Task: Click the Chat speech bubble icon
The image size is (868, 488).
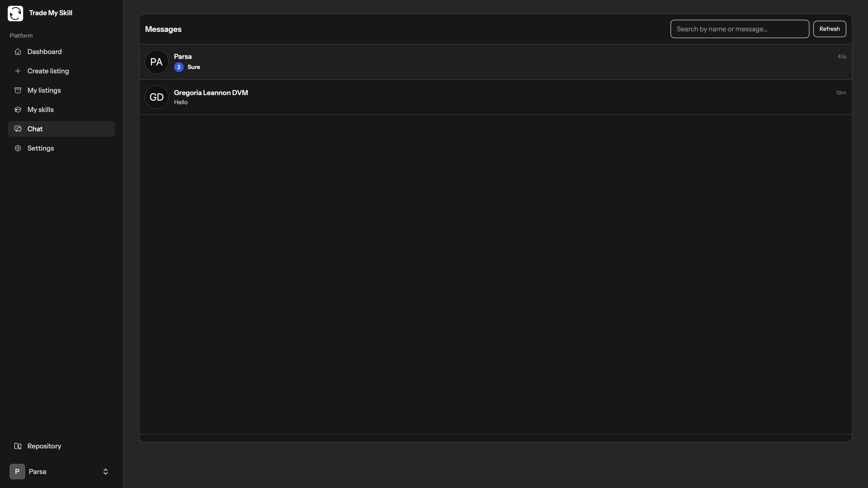Action: pos(18,129)
